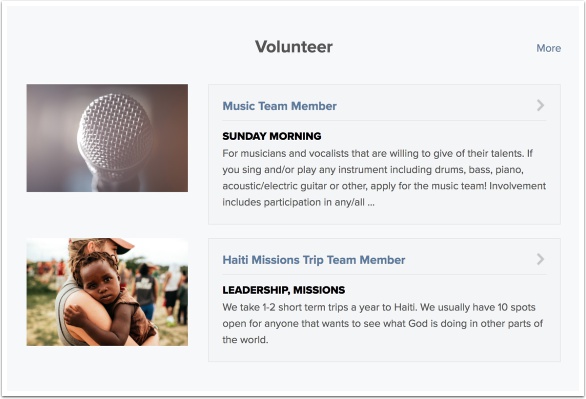Click the divider line under Music Team Member
This screenshot has height=399, width=586.
point(384,121)
